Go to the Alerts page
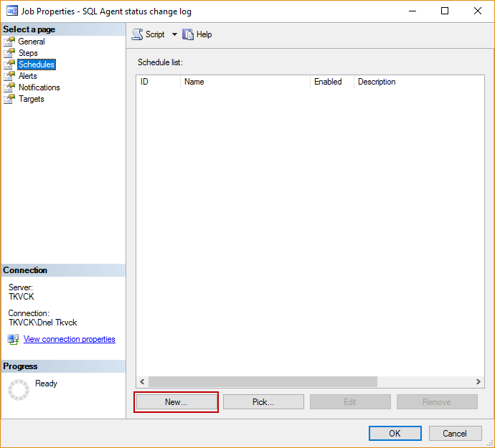Viewport: 495px width, 448px height. 27,76
